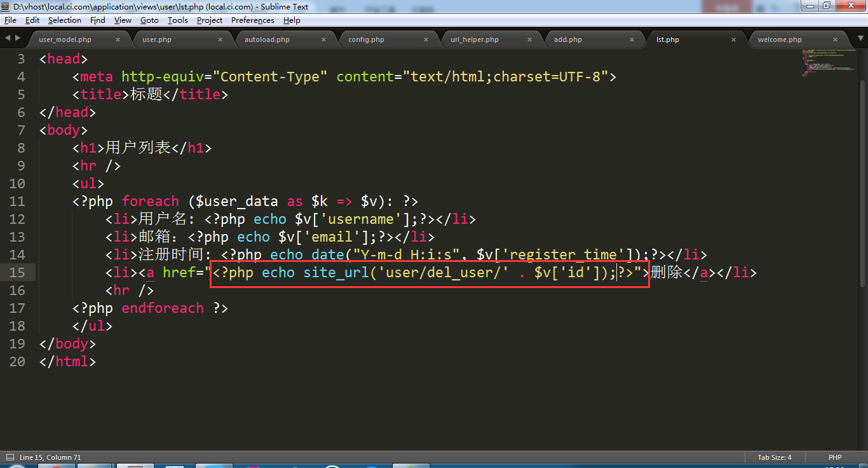Open the Preferences menu
The width and height of the screenshot is (868, 468).
click(x=252, y=20)
